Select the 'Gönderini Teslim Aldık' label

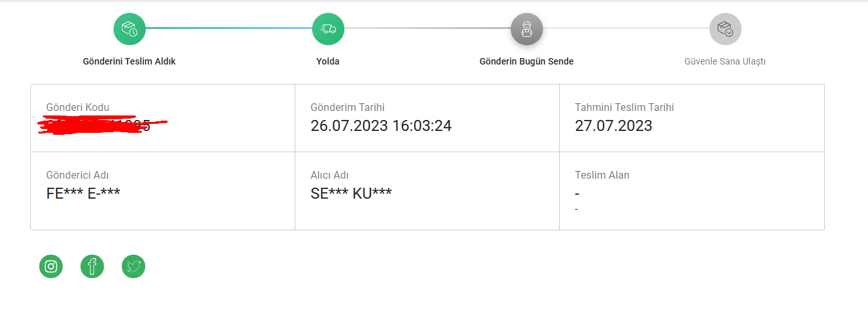pos(130,61)
